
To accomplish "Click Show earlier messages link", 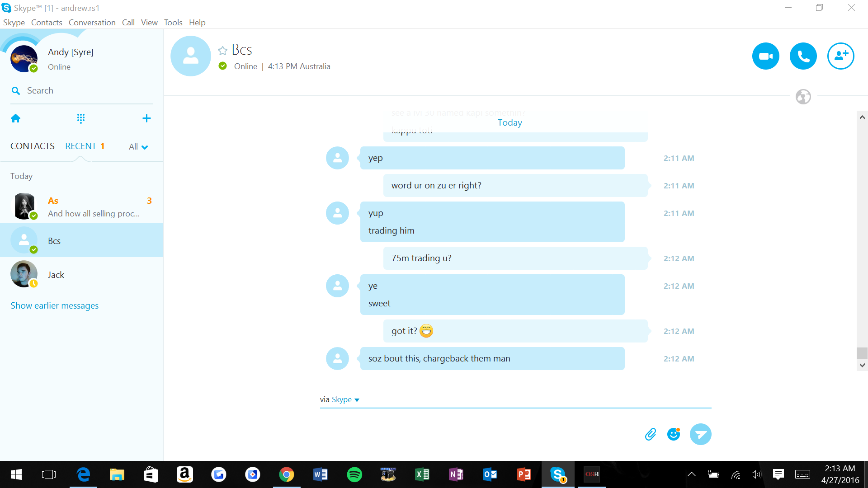I will [x=54, y=306].
